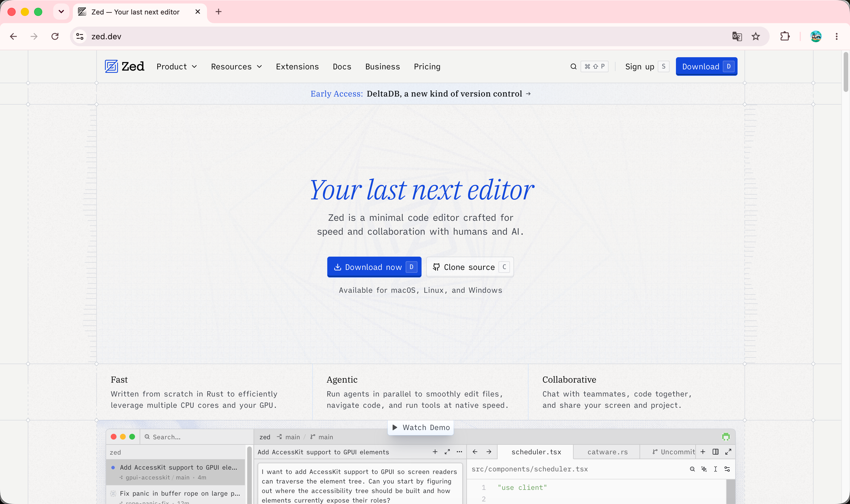Go forward in browser history
This screenshot has width=850, height=504.
(34, 36)
